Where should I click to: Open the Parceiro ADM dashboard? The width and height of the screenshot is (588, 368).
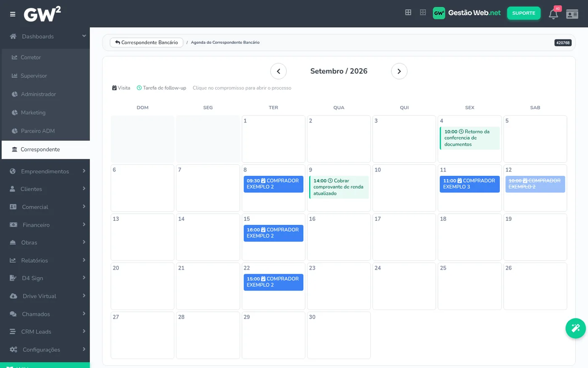point(46,131)
